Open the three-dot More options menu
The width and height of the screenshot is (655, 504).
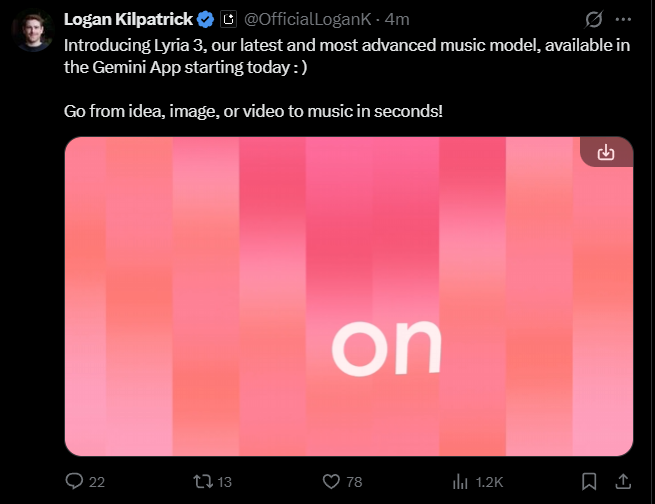(x=624, y=19)
